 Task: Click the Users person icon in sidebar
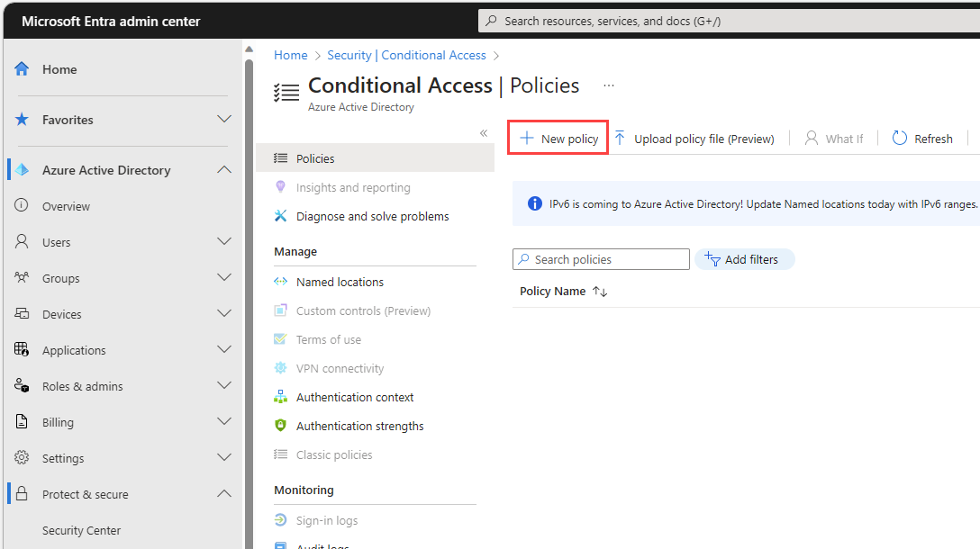tap(22, 241)
